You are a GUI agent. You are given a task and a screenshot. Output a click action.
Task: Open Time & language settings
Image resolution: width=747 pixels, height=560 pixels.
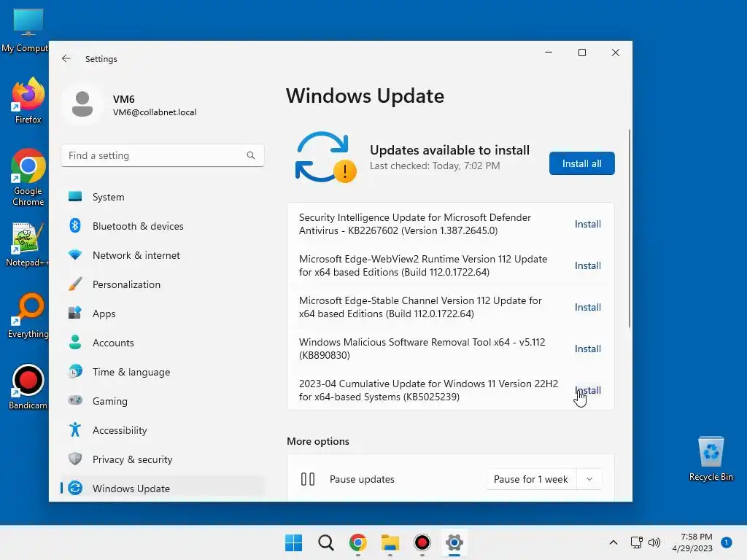(x=162, y=371)
